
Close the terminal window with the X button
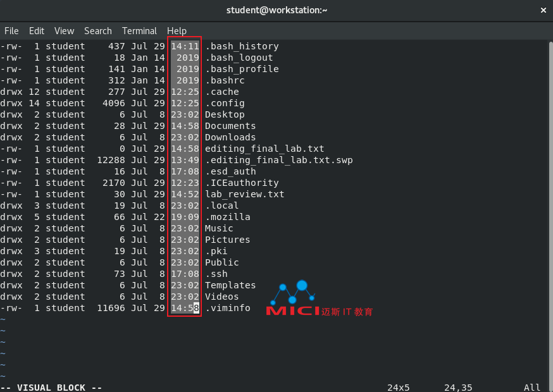coord(543,10)
